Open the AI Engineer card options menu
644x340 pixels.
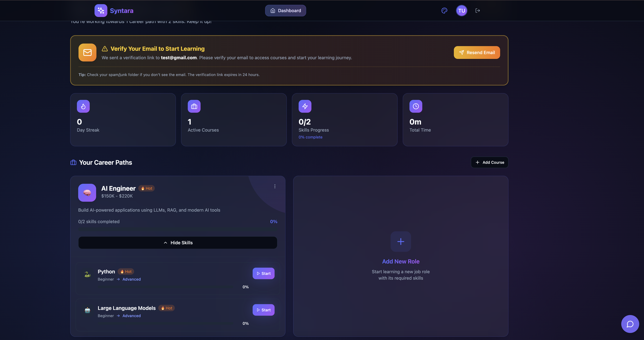pos(275,186)
